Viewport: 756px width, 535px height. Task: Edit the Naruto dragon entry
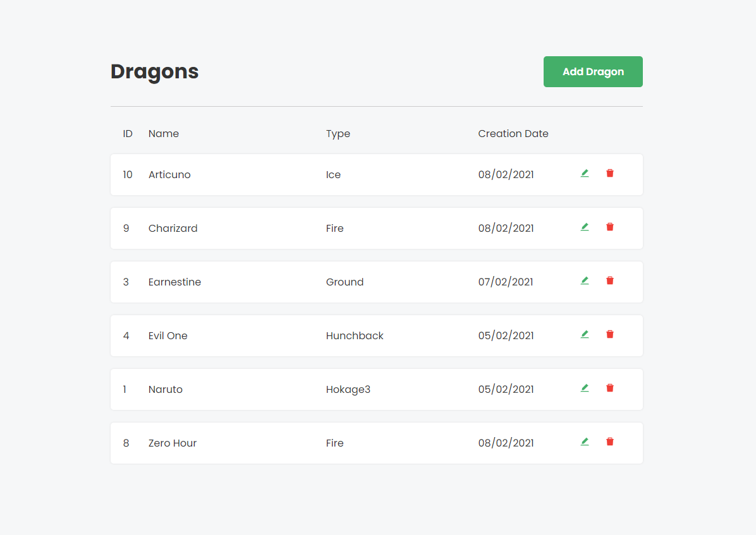point(584,388)
